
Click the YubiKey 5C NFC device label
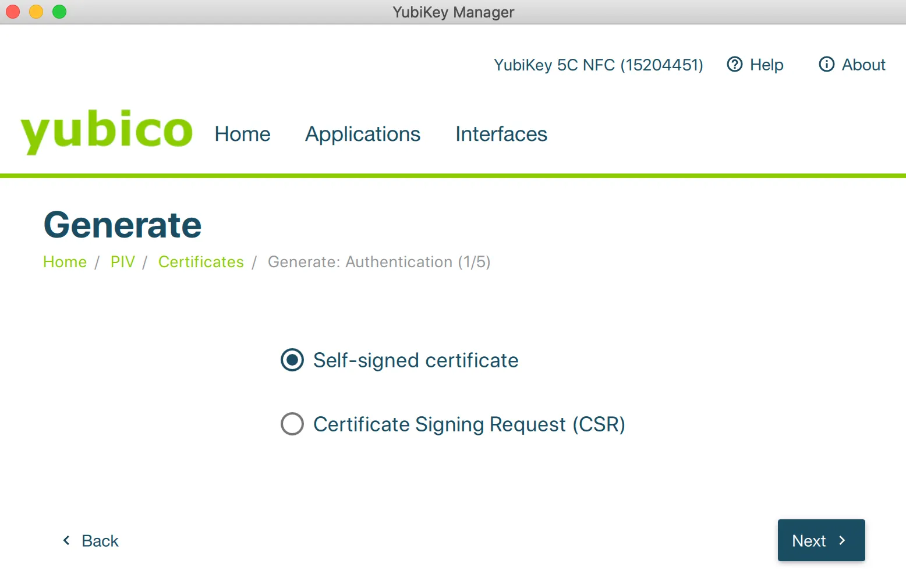point(598,65)
